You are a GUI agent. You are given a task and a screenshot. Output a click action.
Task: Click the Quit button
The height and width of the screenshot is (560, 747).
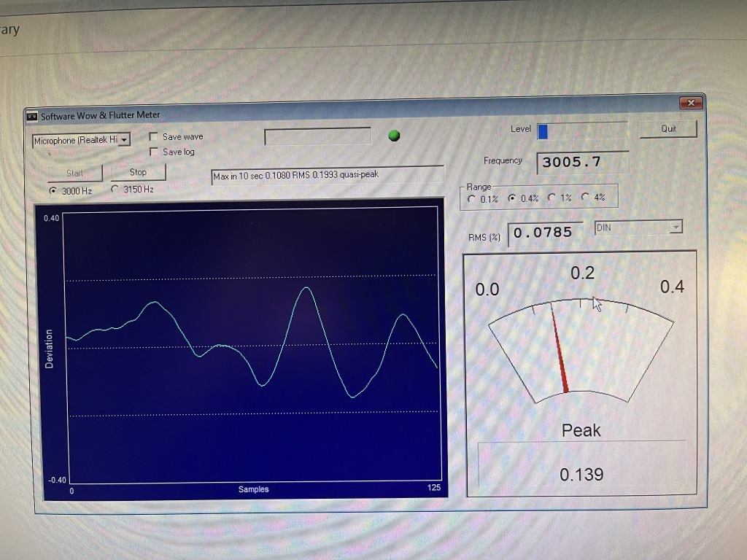[x=668, y=129]
